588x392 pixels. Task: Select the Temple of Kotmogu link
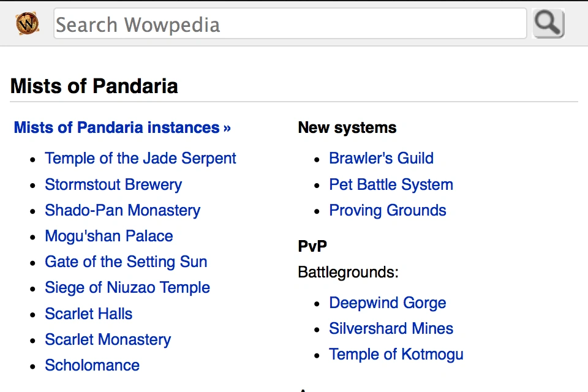pyautogui.click(x=396, y=354)
